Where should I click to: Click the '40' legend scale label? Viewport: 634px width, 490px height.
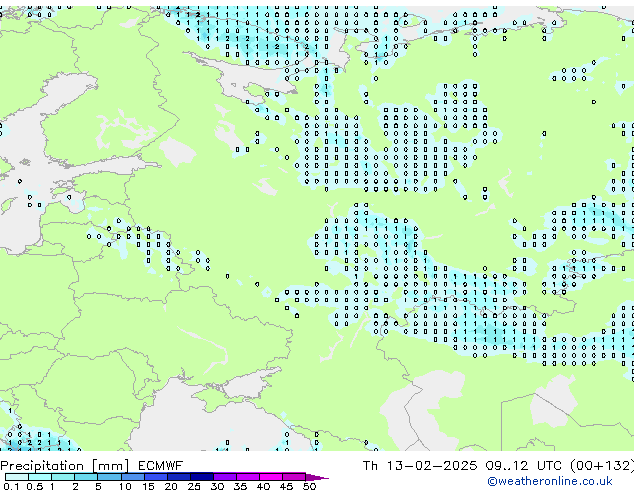263,486
